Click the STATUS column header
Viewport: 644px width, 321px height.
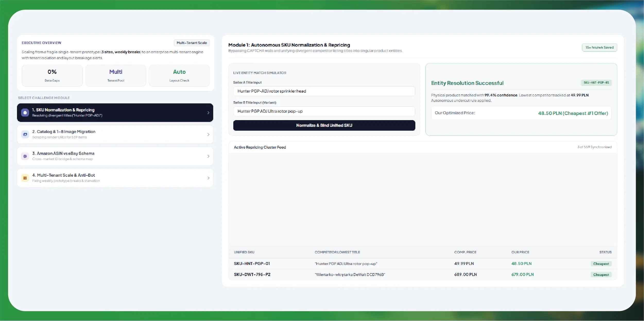point(605,252)
